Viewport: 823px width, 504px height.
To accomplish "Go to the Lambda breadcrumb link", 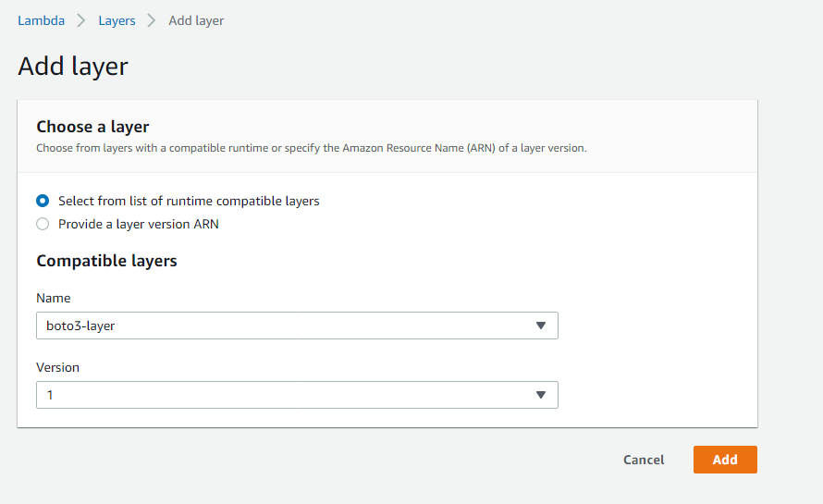I will [x=41, y=20].
